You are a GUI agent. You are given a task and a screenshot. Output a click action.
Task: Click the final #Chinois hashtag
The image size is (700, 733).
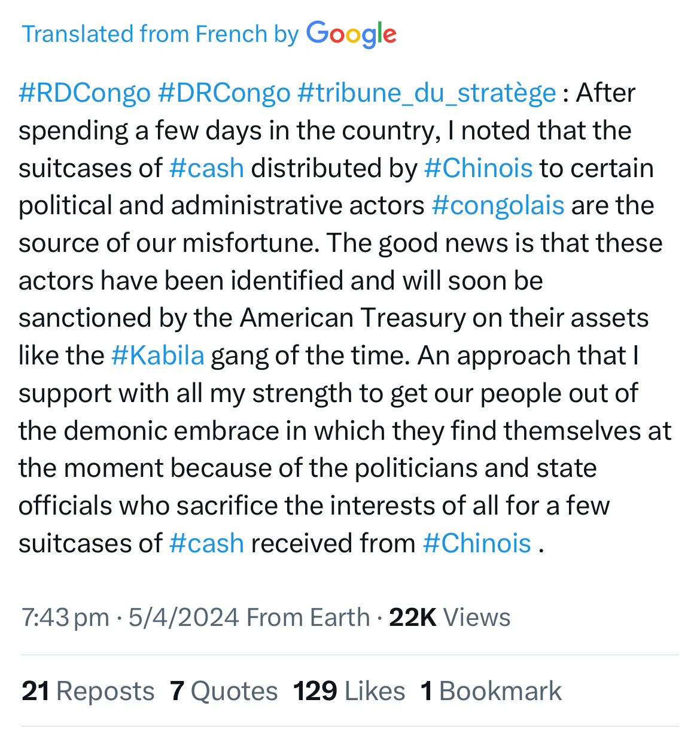coord(477,543)
